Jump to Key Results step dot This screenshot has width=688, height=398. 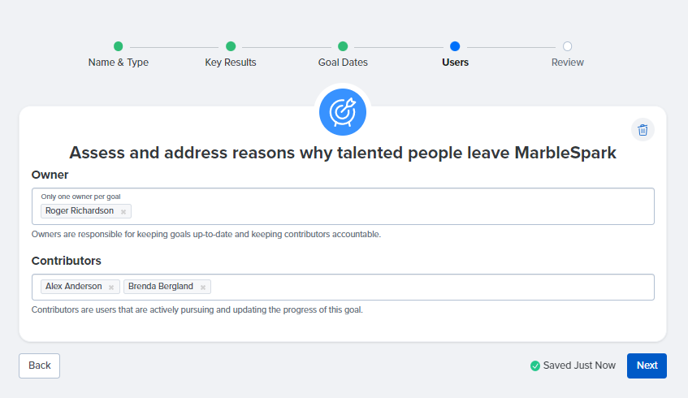pos(231,46)
